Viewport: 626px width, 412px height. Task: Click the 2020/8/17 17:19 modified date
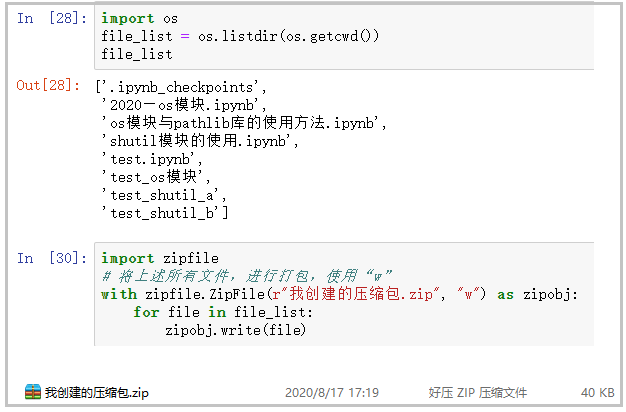coord(331,393)
